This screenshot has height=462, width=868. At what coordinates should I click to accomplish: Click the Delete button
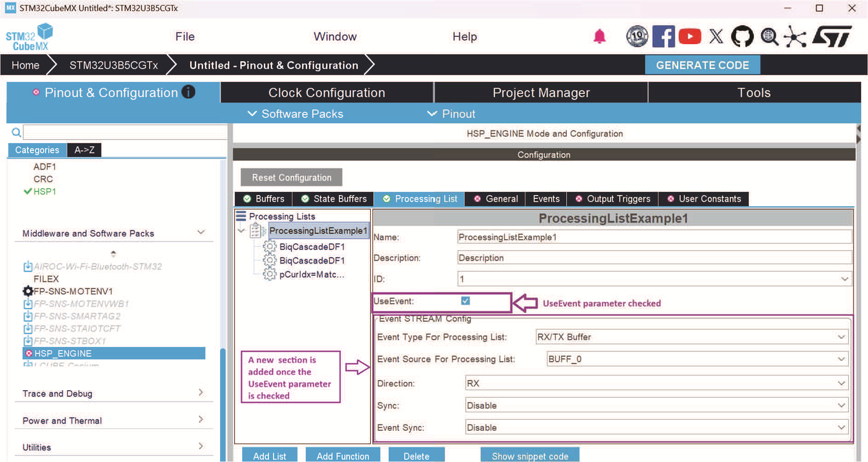(x=417, y=456)
